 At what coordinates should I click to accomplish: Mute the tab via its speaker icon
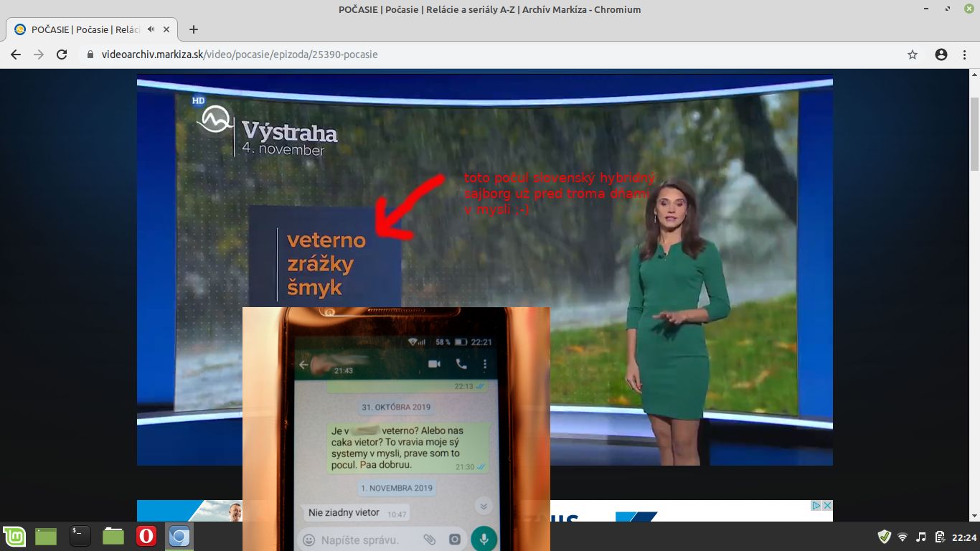151,29
